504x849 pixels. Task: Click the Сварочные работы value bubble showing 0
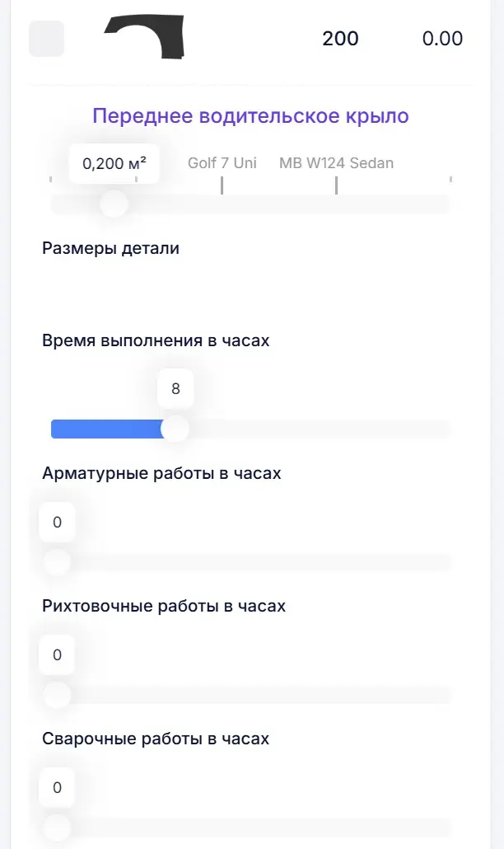57,788
